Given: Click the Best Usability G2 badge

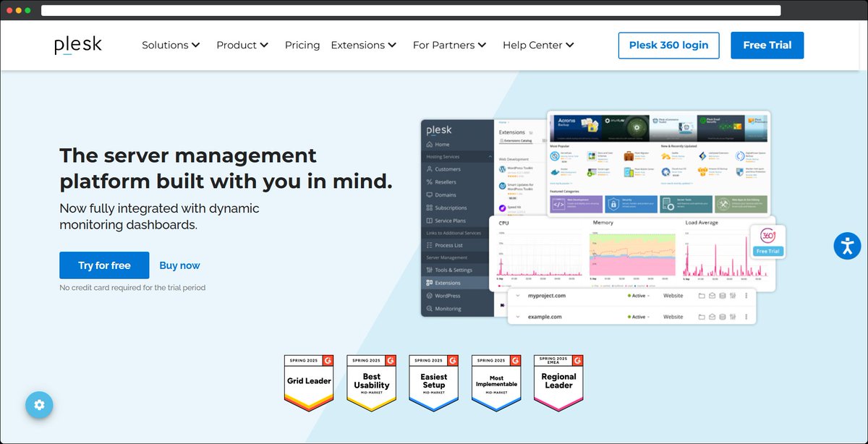Looking at the screenshot, I should pyautogui.click(x=372, y=383).
